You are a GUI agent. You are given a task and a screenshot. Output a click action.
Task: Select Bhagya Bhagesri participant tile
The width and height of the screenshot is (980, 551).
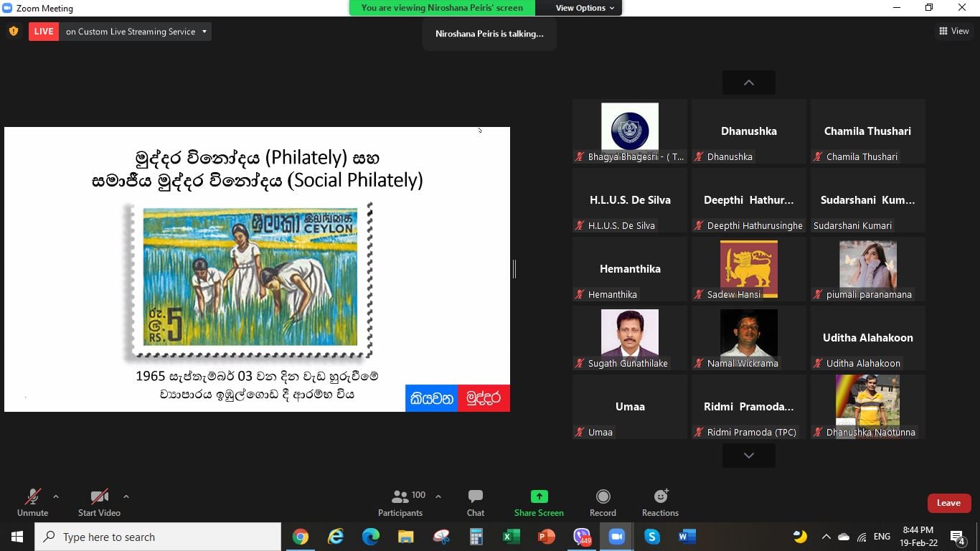click(x=630, y=131)
